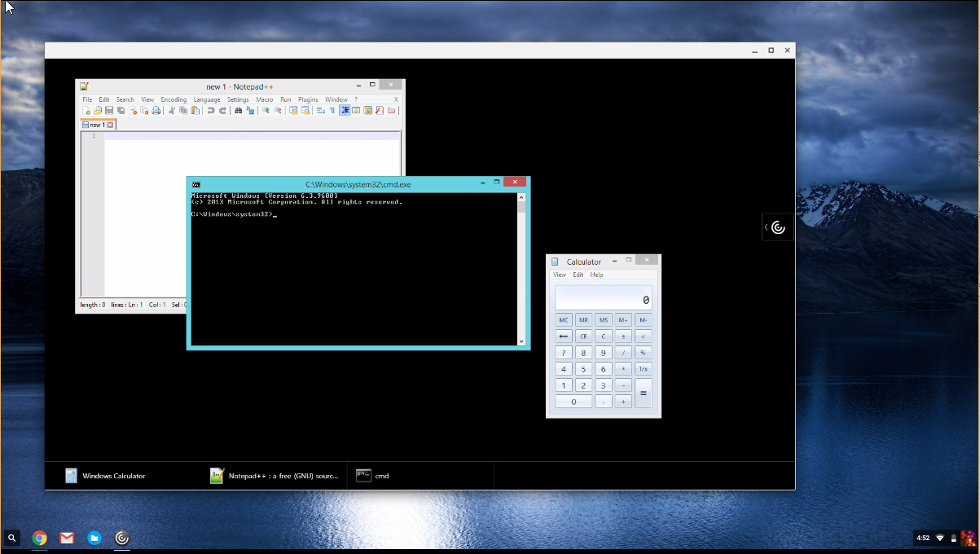Open Chrome from the system shelf
The image size is (980, 554).
[39, 538]
